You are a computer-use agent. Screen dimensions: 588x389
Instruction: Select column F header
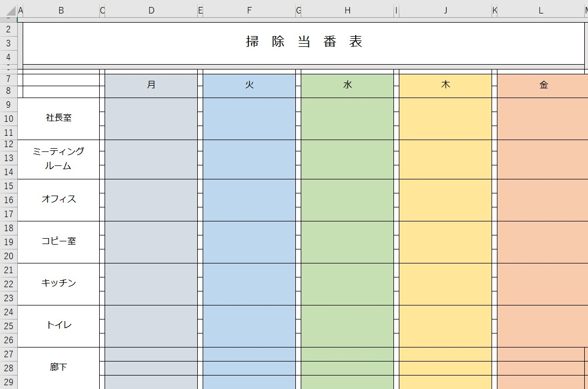[x=249, y=10]
